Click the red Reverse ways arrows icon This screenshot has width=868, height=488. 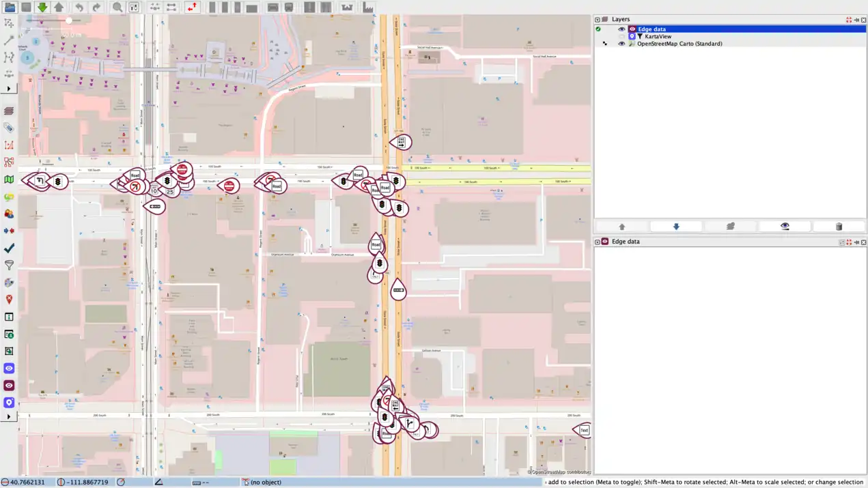(x=192, y=8)
